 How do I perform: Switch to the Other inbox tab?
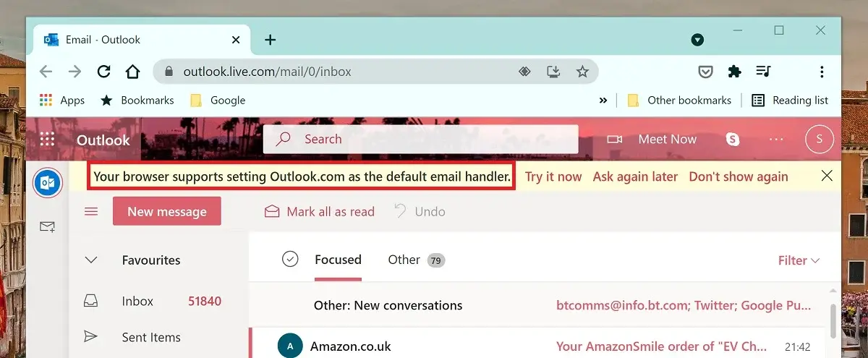tap(404, 260)
